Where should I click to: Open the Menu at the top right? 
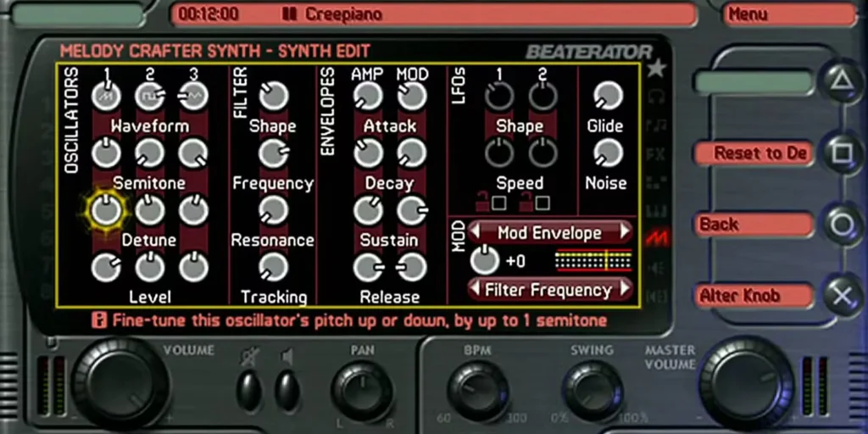788,14
